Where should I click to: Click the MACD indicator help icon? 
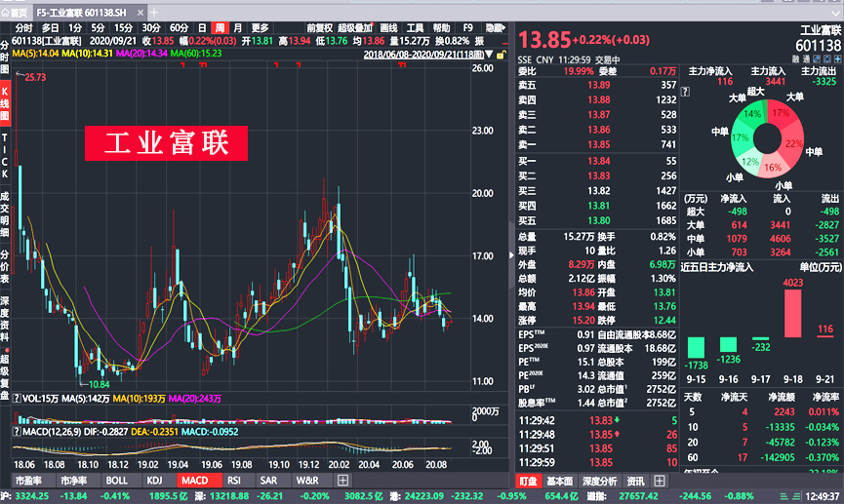point(17,432)
